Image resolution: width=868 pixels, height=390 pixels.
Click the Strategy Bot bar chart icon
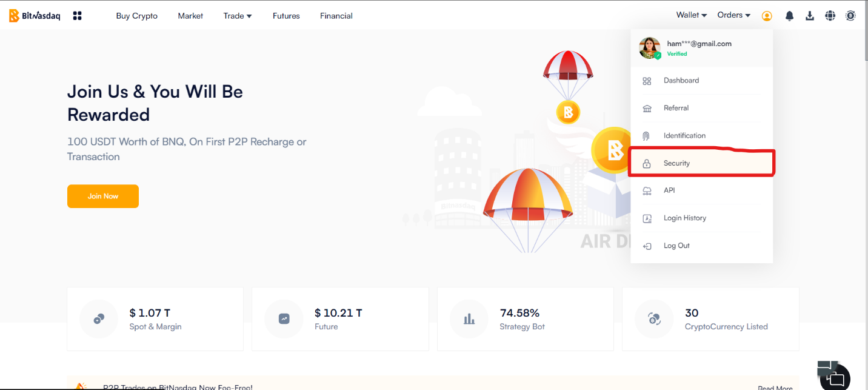click(469, 319)
